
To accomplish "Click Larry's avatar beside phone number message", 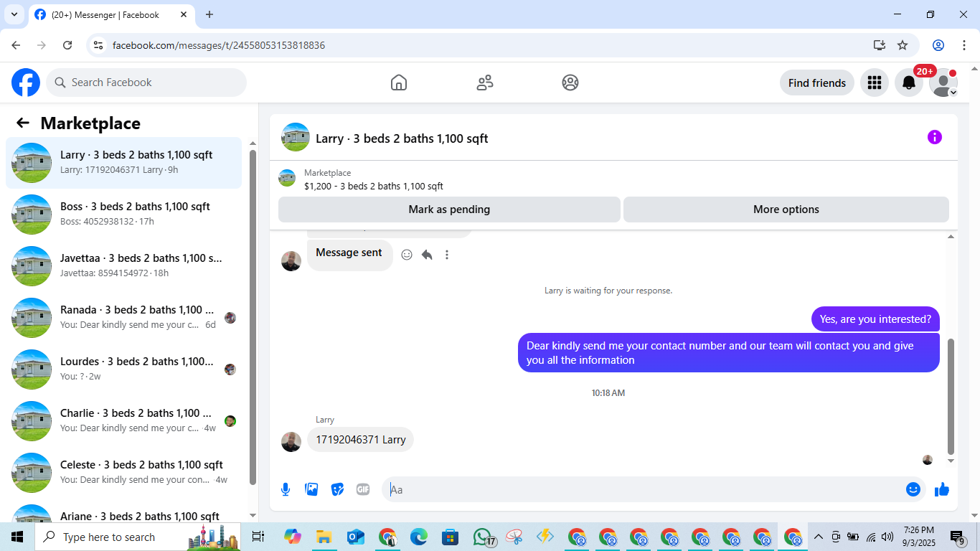I will click(x=291, y=442).
